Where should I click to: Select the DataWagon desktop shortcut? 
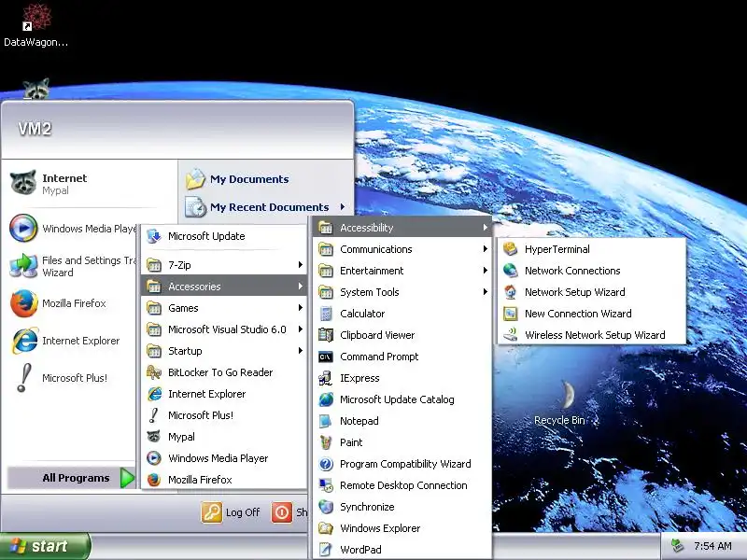(36, 25)
